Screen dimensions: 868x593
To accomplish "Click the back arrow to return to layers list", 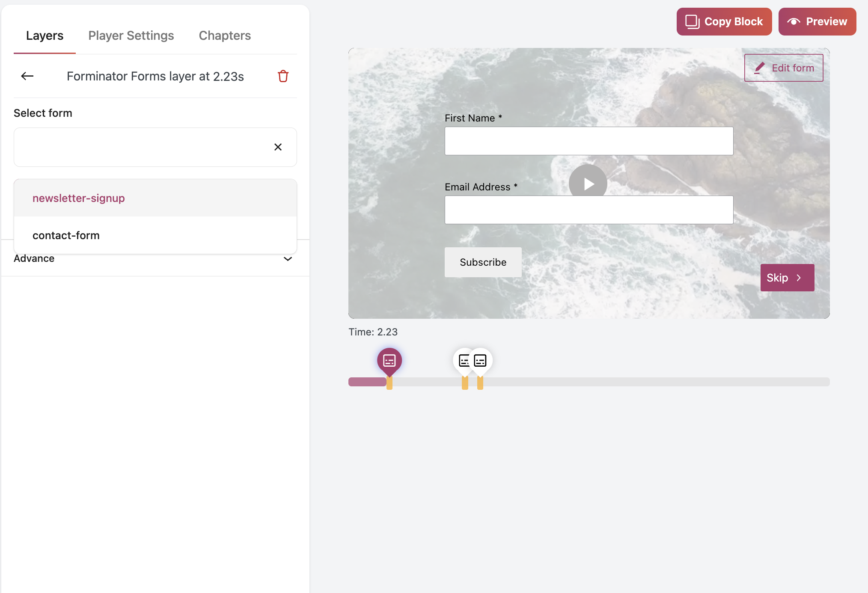I will (27, 76).
